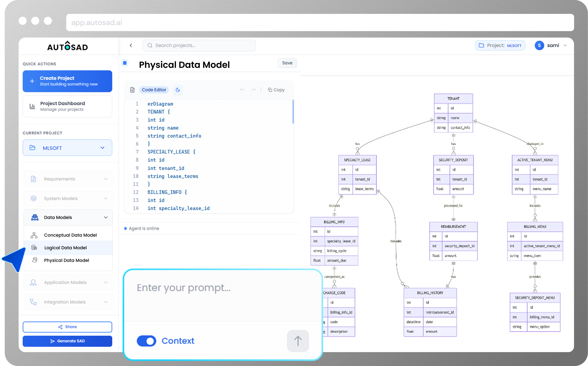Toggle dark mode moon icon in editor

tap(178, 90)
